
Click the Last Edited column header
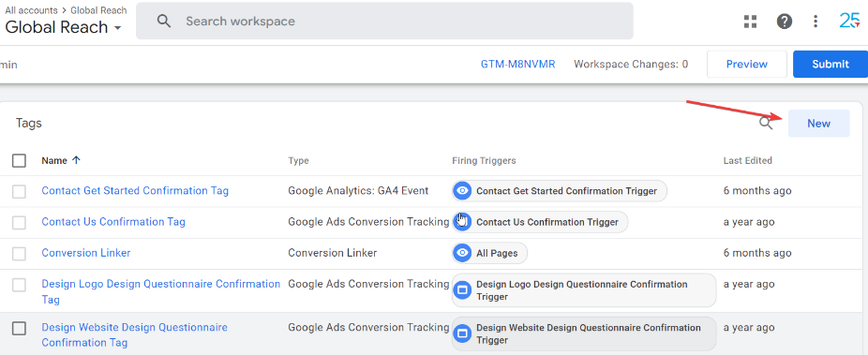click(x=748, y=160)
